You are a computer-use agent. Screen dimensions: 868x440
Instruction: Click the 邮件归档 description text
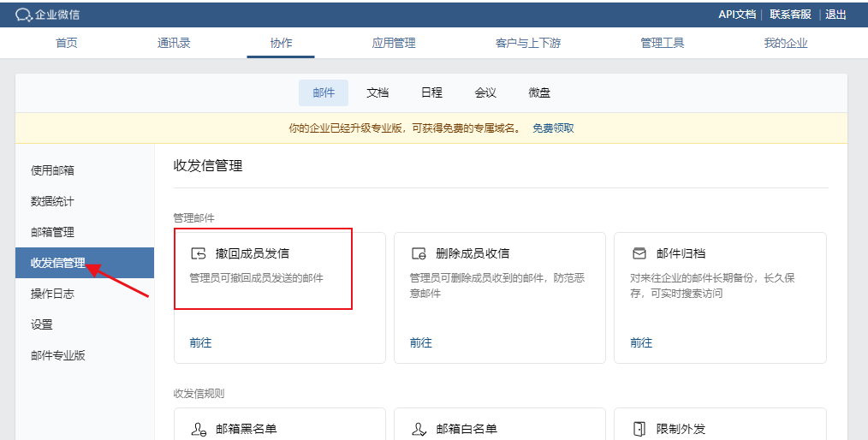[712, 286]
